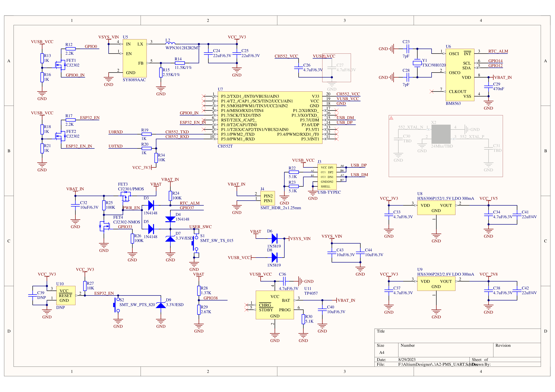
Task: Select the U7 CH552T chip body
Action: click(x=270, y=118)
